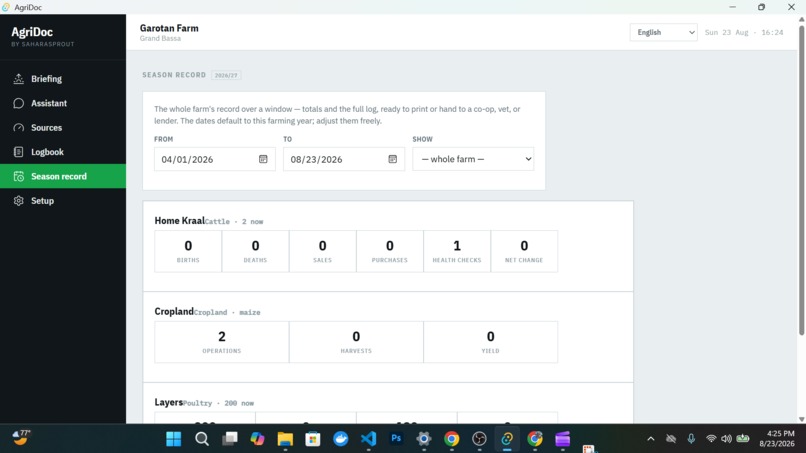Go to Logbook in the sidebar

coord(63,152)
